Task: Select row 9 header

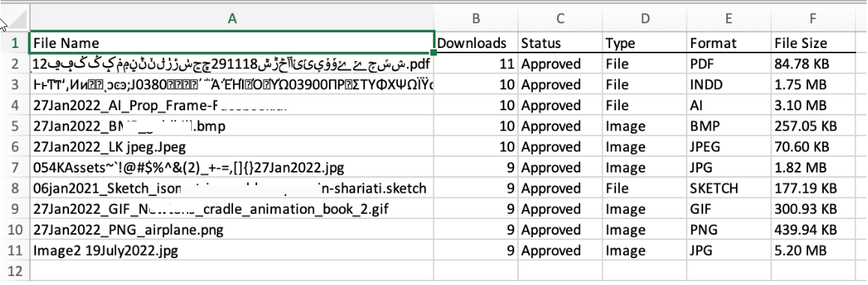Action: (x=14, y=209)
